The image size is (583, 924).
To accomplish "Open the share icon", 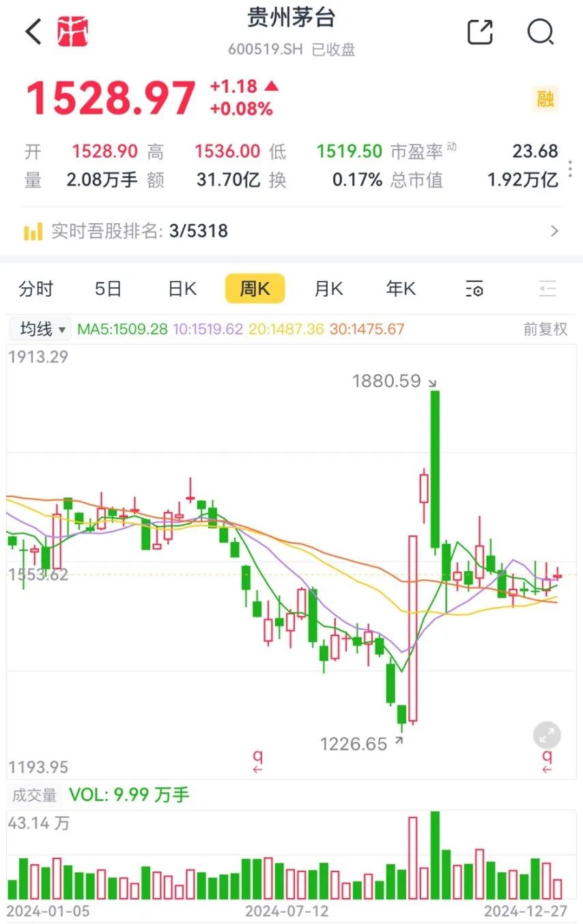I will tap(480, 31).
